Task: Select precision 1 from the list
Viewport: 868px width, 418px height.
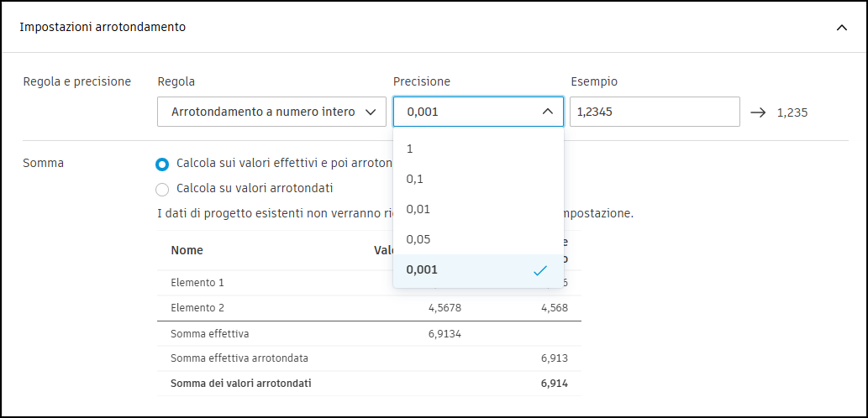Action: point(477,149)
